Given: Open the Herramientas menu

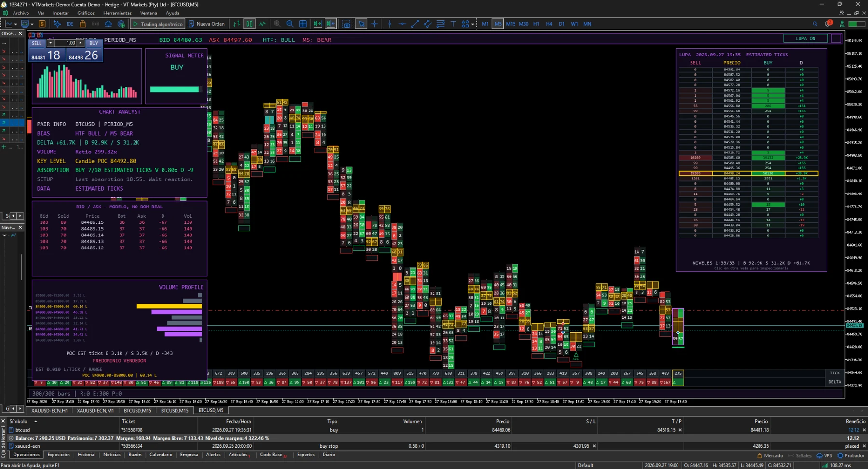Looking at the screenshot, I should 117,13.
